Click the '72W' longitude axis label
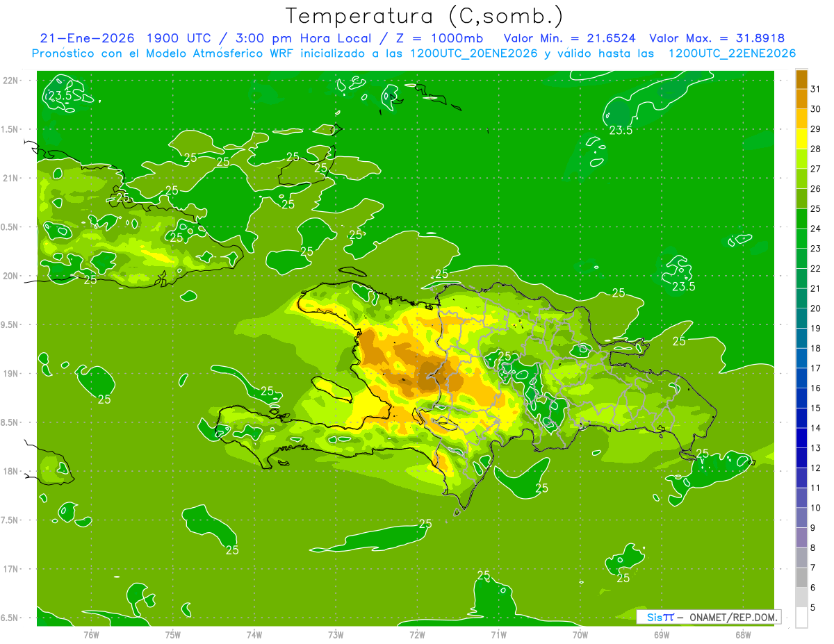The height and width of the screenshot is (644, 834). (x=417, y=635)
